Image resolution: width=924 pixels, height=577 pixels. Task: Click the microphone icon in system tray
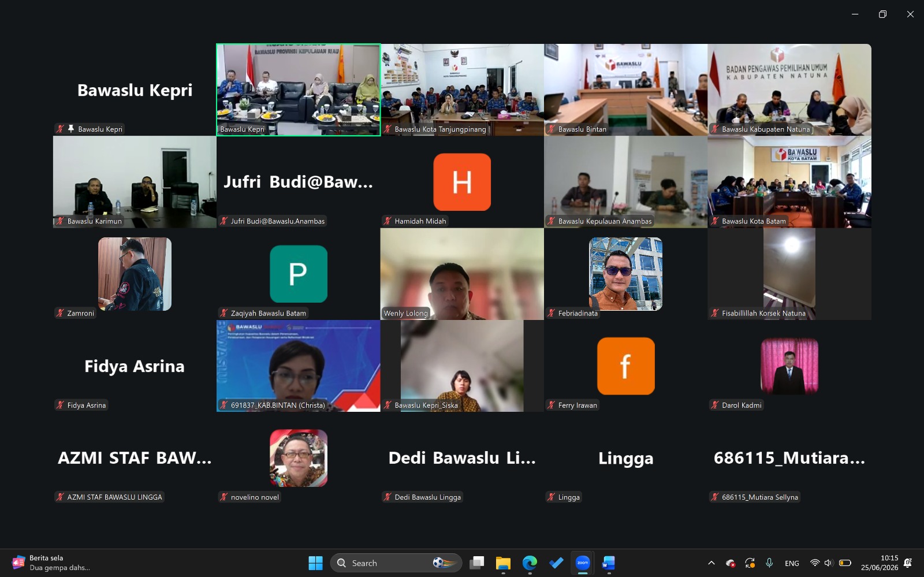click(x=769, y=563)
